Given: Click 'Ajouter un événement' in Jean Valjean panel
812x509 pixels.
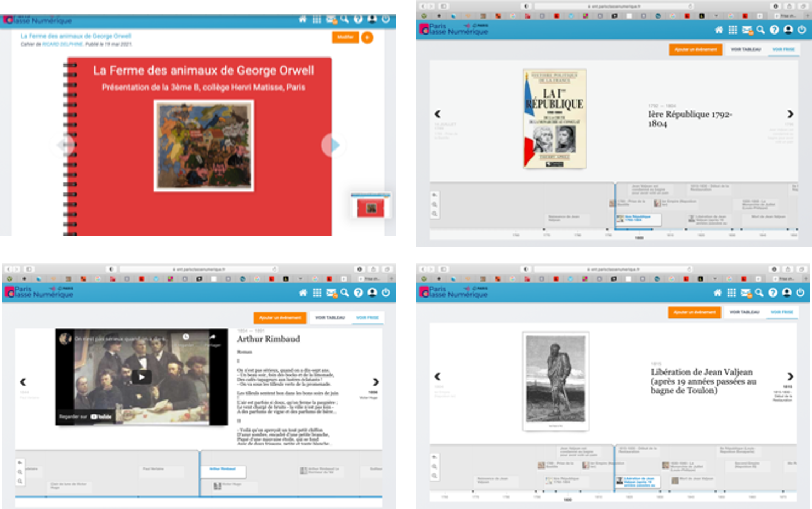Looking at the screenshot, I should [694, 312].
